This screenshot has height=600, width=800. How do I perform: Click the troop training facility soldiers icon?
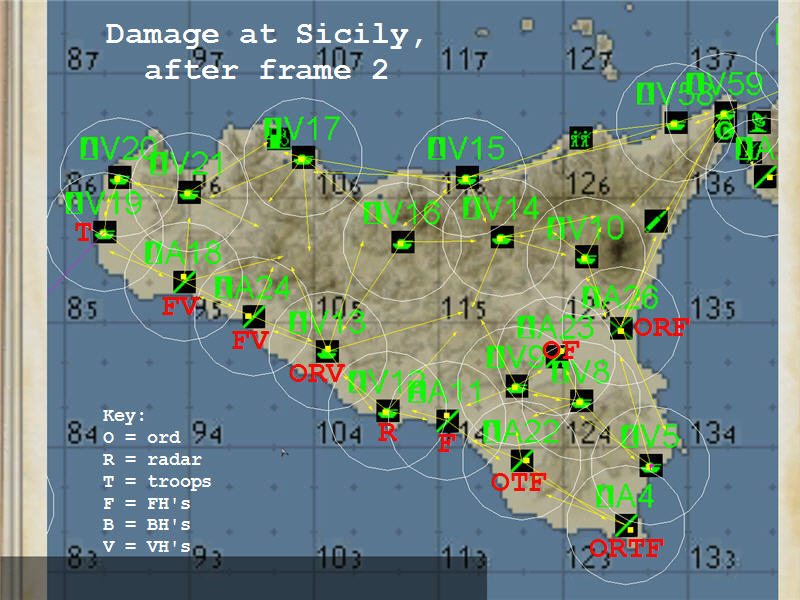(x=581, y=138)
